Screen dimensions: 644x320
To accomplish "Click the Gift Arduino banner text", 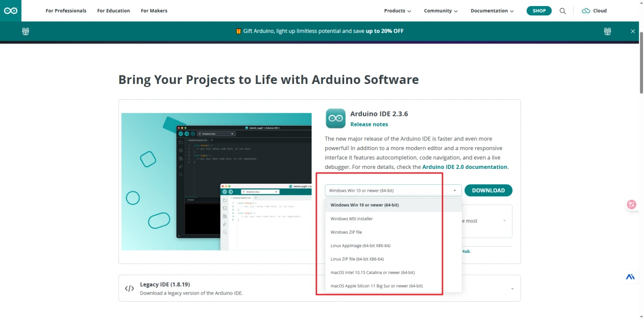I will click(320, 31).
